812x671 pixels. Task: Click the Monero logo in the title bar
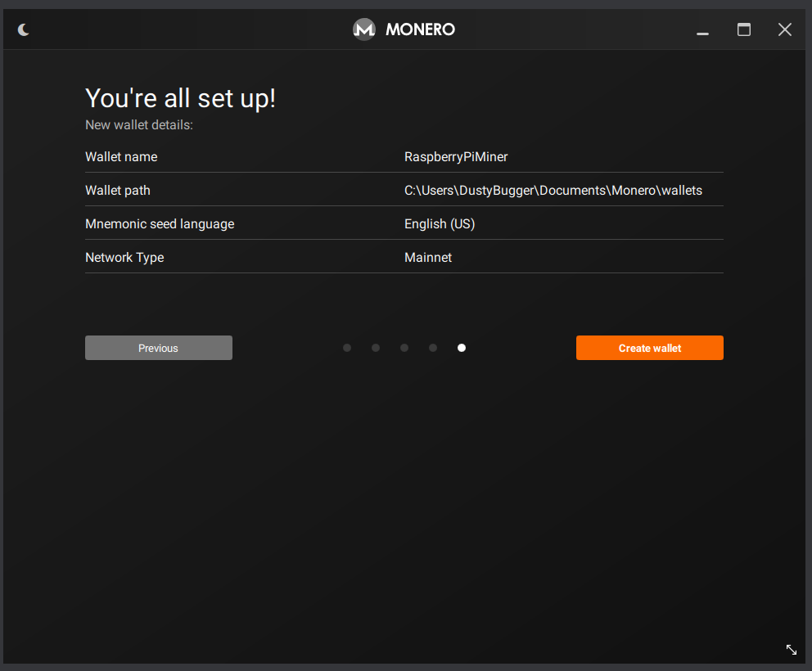point(364,29)
